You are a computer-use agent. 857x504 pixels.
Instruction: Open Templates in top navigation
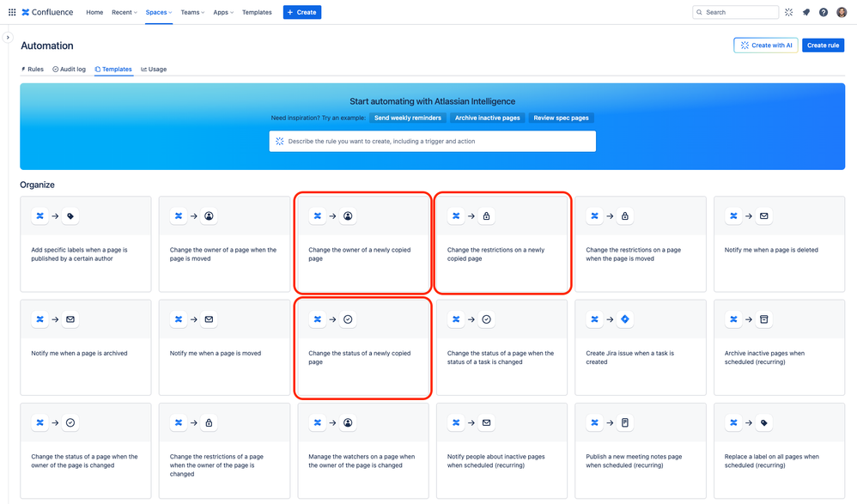257,12
